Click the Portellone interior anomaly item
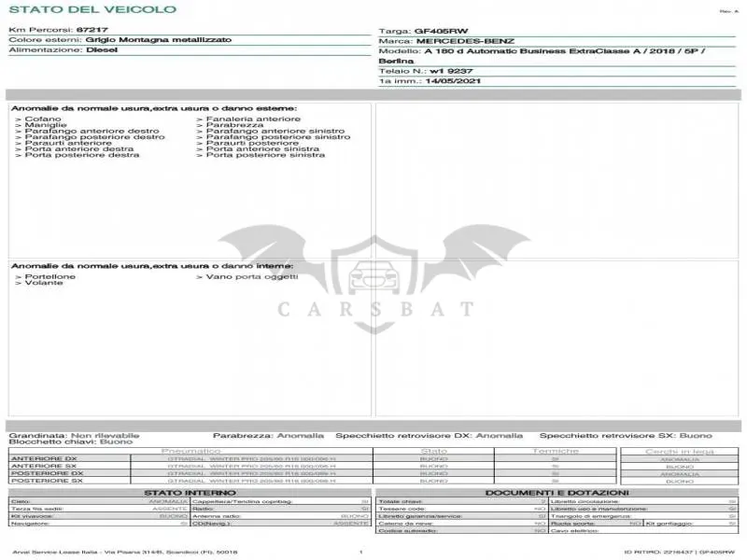747x560 pixels. click(x=50, y=276)
